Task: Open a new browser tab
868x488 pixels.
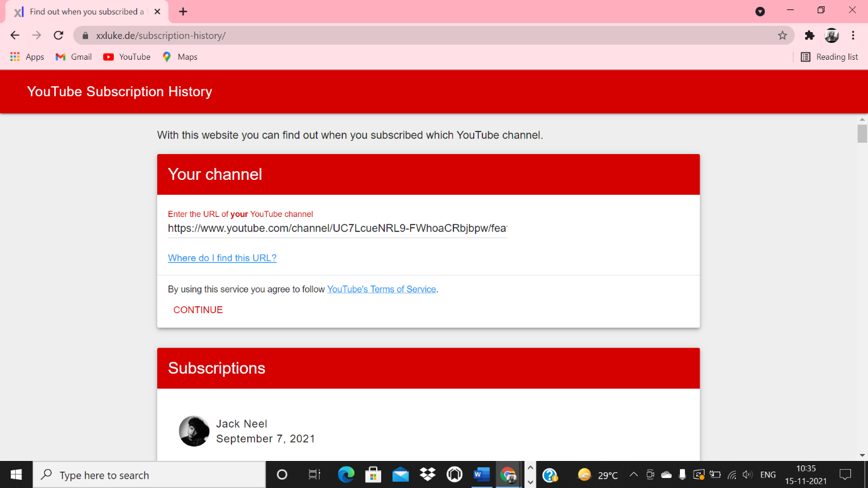Action: pos(183,11)
